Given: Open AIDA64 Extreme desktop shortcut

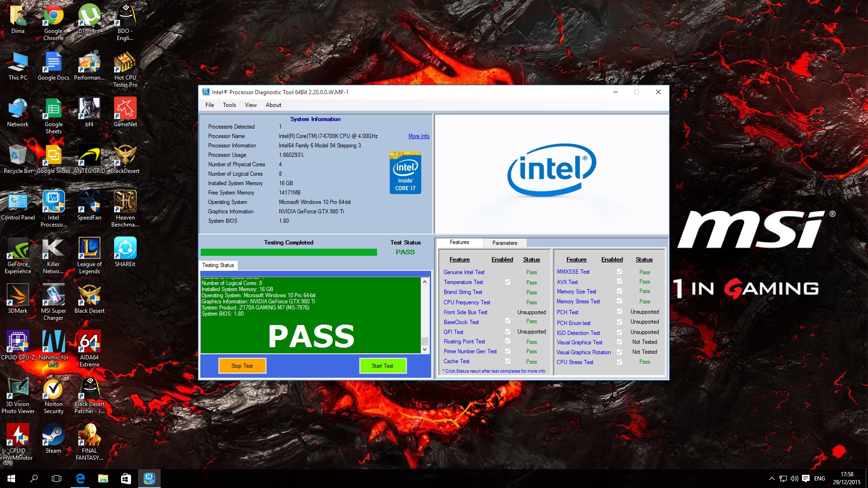Looking at the screenshot, I should click(x=90, y=342).
